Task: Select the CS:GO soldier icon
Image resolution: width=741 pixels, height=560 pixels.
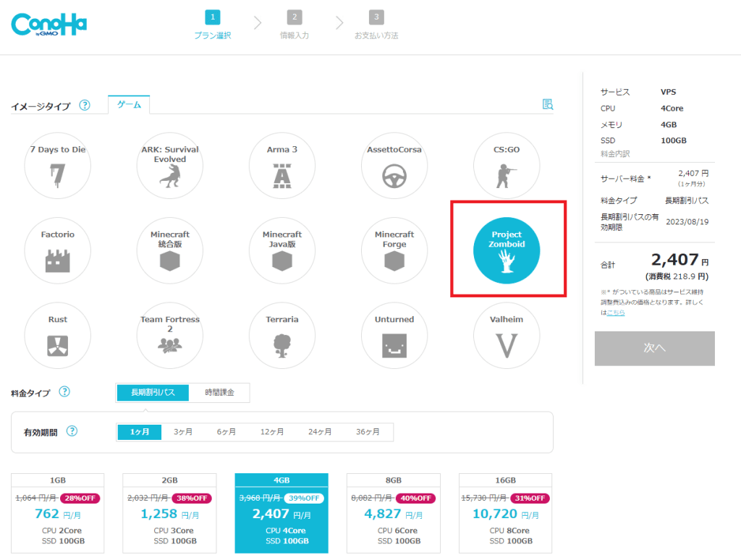Action: pyautogui.click(x=506, y=177)
